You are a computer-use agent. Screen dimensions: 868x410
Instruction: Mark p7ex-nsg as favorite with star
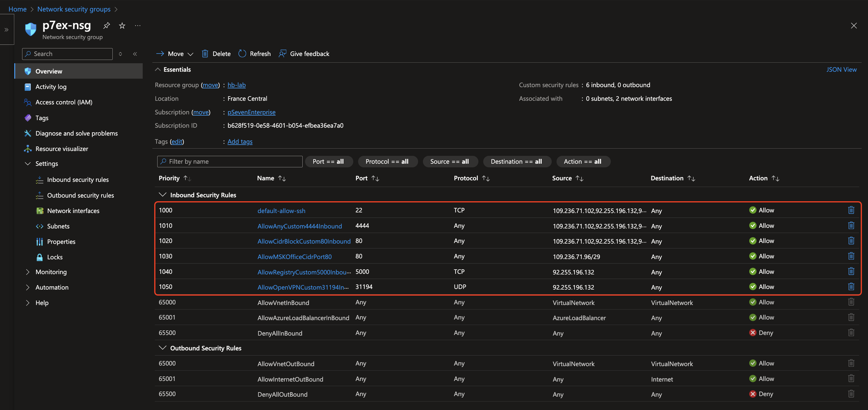tap(122, 25)
